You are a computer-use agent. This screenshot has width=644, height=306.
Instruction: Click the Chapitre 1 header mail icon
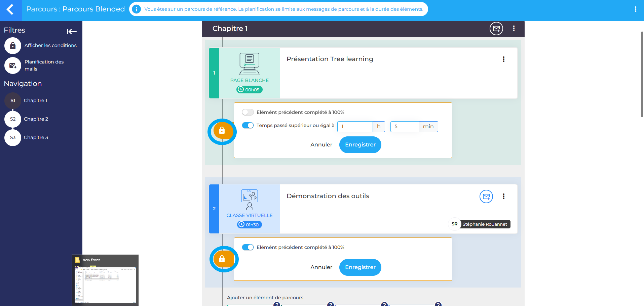pyautogui.click(x=496, y=29)
